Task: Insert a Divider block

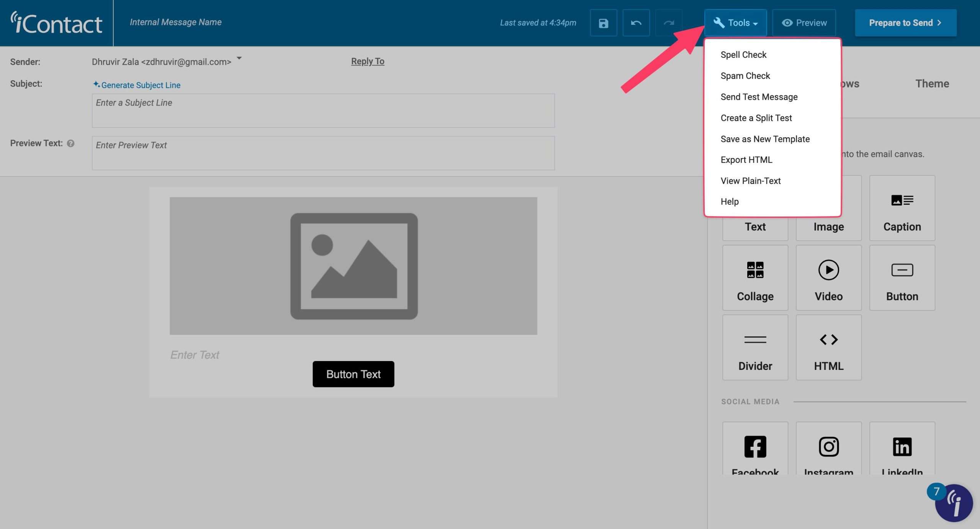Action: click(755, 347)
